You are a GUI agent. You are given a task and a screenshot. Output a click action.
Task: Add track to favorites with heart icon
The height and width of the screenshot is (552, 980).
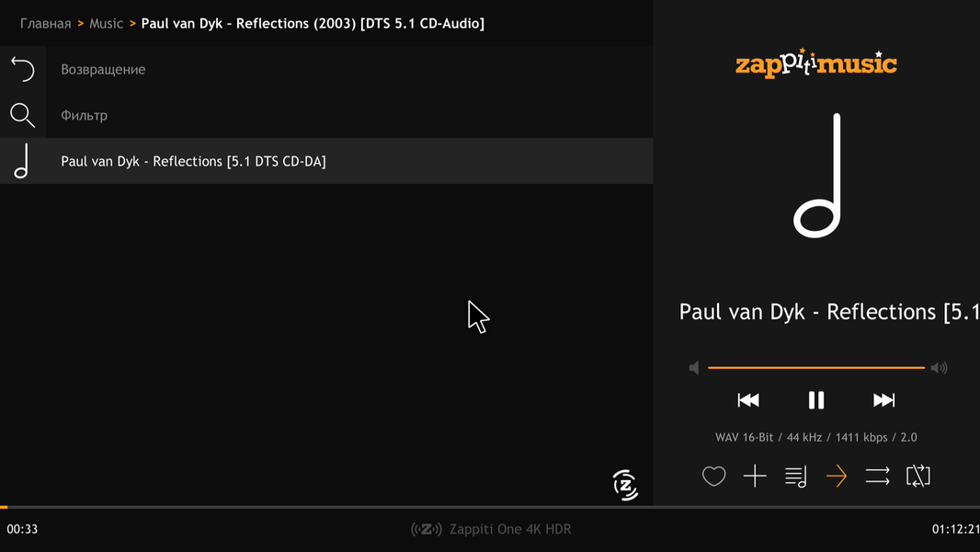[x=714, y=477]
